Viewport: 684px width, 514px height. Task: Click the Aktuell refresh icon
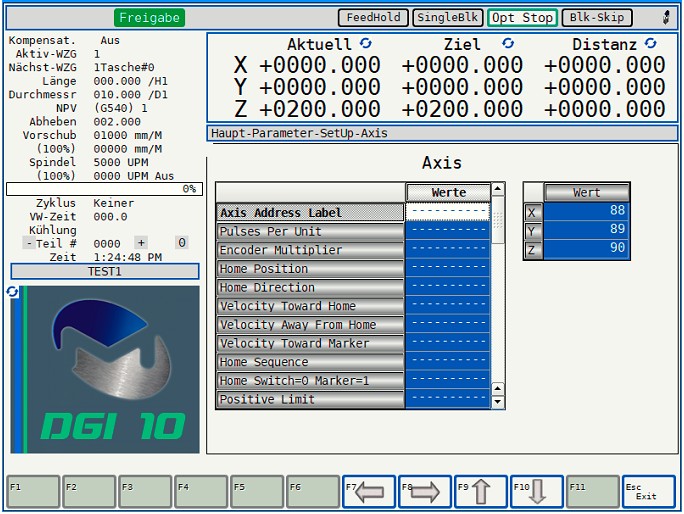pyautogui.click(x=366, y=43)
